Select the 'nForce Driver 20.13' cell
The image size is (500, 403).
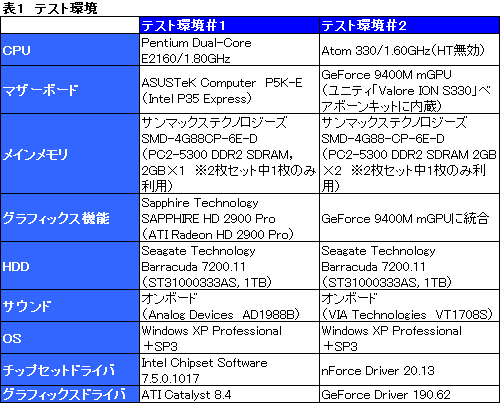(x=409, y=370)
